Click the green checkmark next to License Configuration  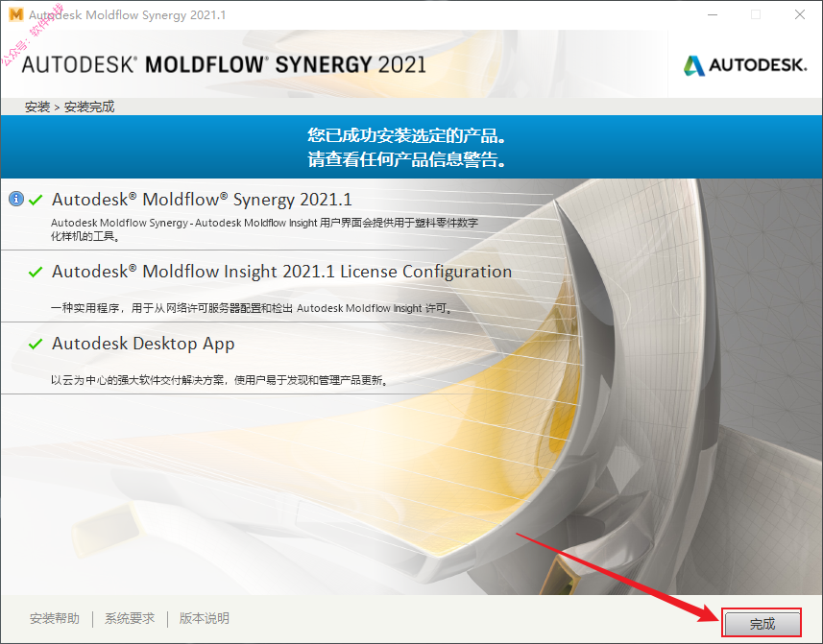tap(36, 272)
